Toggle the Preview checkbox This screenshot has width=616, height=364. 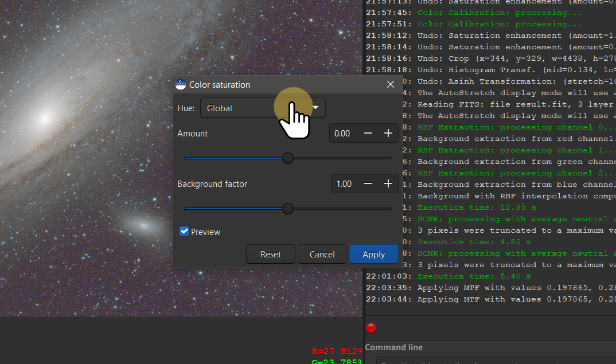point(184,232)
